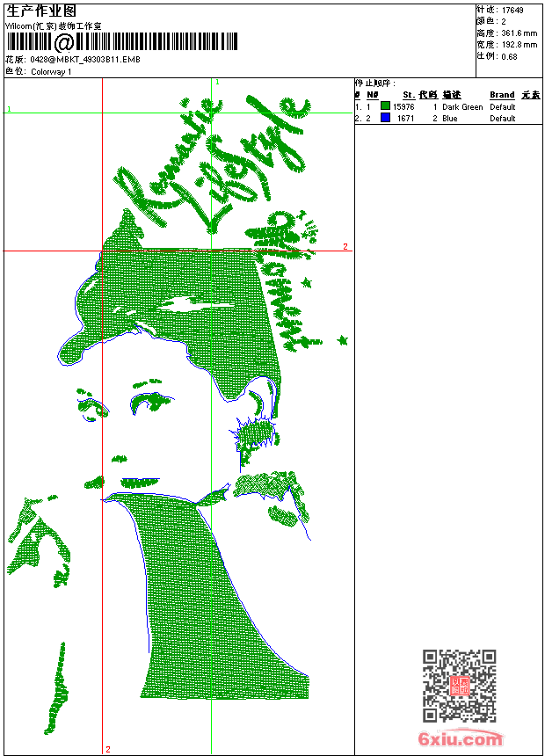The width and height of the screenshot is (545, 756).
Task: Click the width value 192.8 mm
Action: [520, 45]
